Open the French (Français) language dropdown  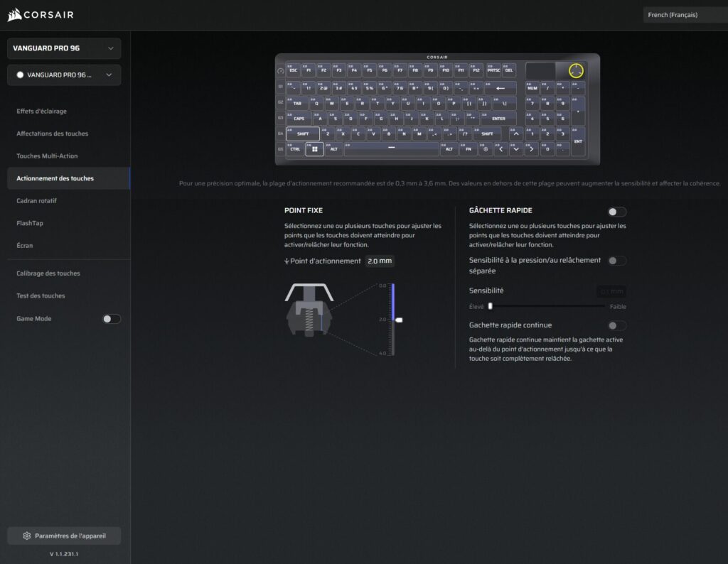[684, 15]
